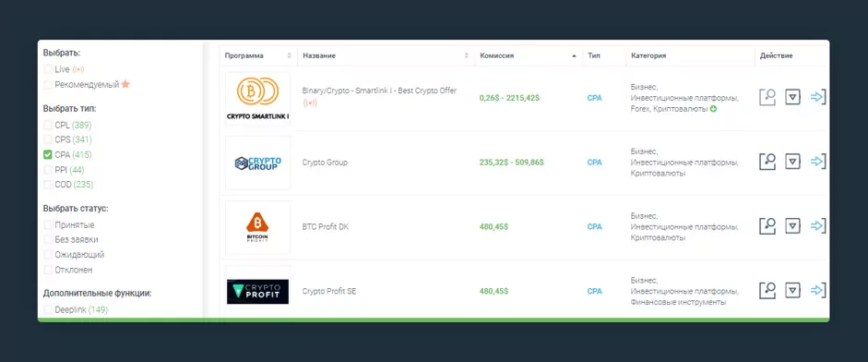
Task: Click arrow action icon for Binary/Crypto Smartlink offer
Action: (818, 97)
